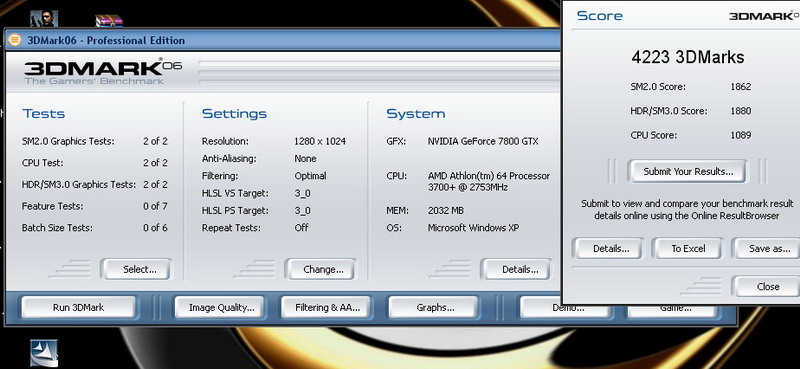Open Filtering & AA tool
The height and width of the screenshot is (369, 800).
328,308
